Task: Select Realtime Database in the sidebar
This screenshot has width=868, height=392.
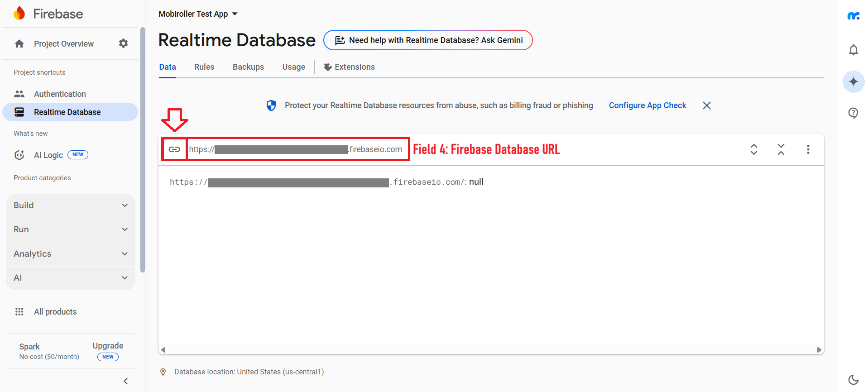Action: (x=70, y=112)
